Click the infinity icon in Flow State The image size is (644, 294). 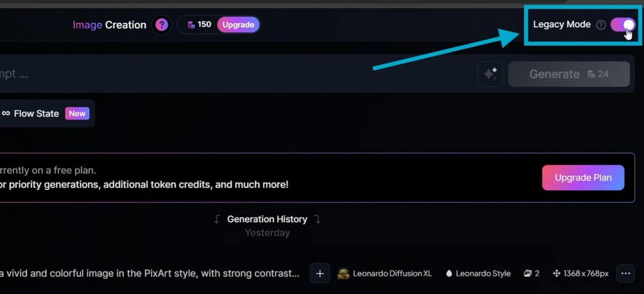coord(6,114)
